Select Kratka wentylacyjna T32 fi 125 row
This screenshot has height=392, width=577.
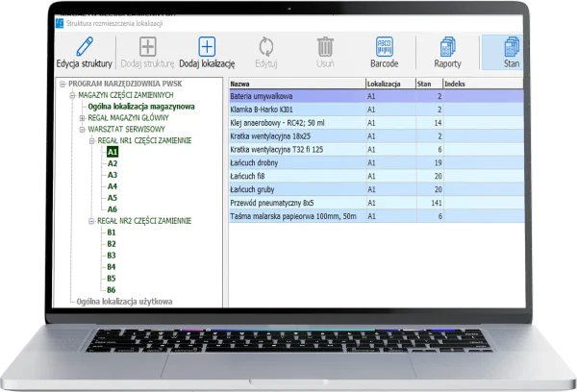click(376, 150)
